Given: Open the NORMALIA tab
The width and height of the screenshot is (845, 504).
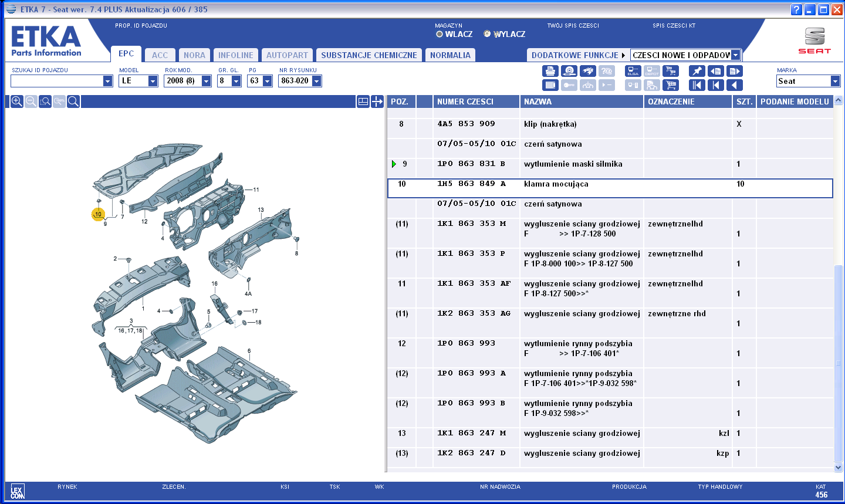Looking at the screenshot, I should 450,55.
